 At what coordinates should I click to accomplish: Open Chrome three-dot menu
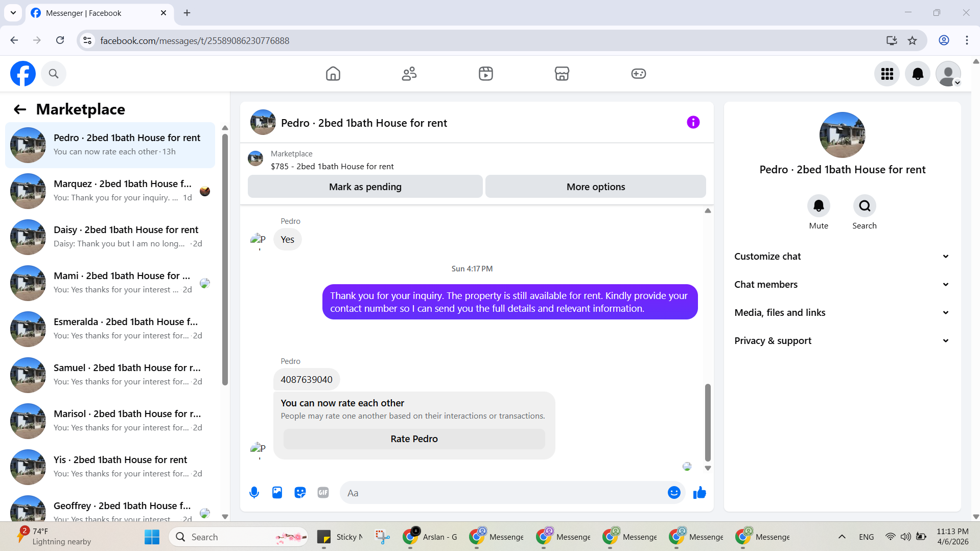tap(967, 40)
